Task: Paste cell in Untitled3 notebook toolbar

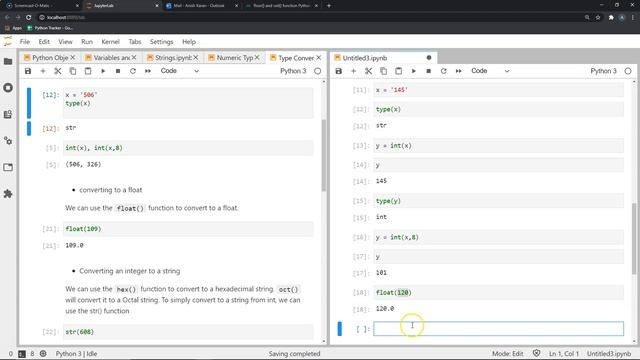Action: (x=398, y=71)
